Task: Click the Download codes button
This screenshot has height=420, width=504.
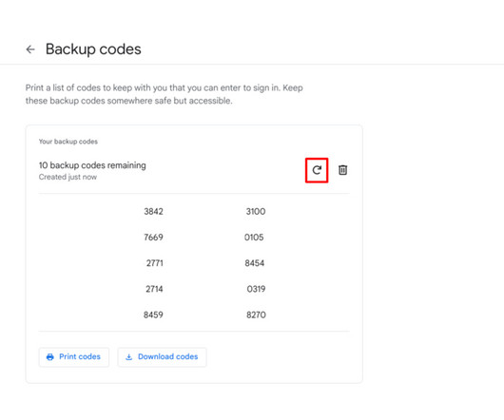Action: coord(162,356)
